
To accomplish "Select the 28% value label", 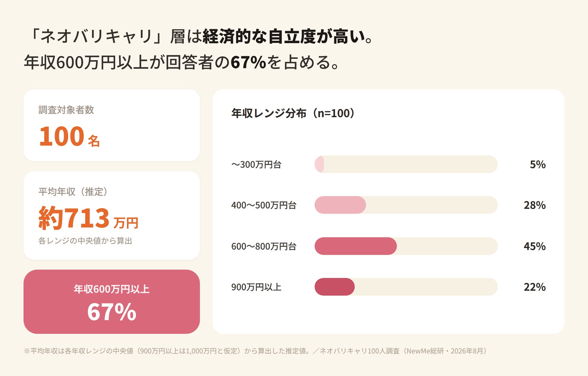I will tap(535, 205).
